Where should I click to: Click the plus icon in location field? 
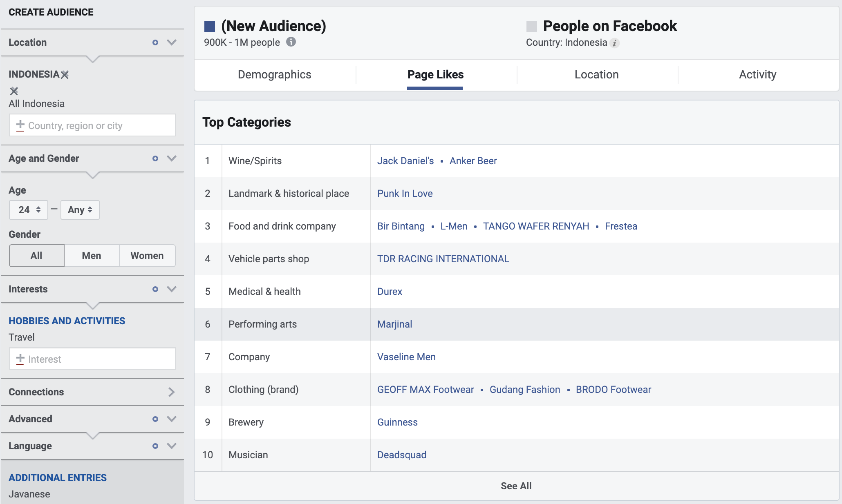point(20,125)
